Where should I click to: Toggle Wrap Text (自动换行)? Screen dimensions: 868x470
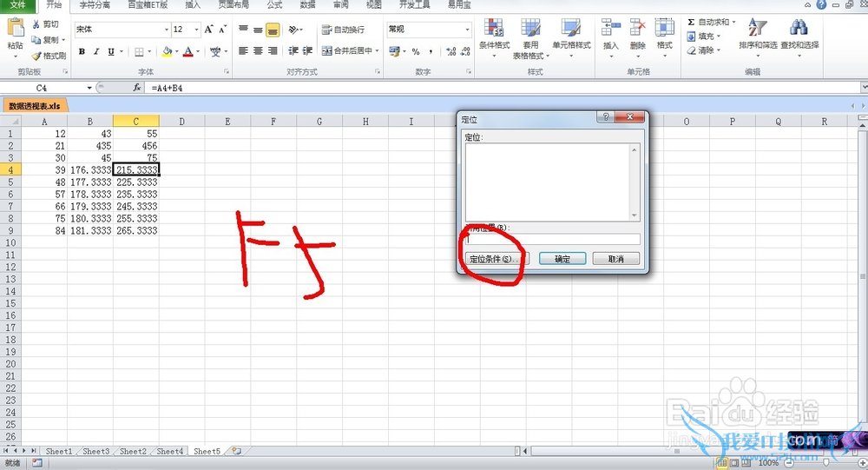pos(343,30)
